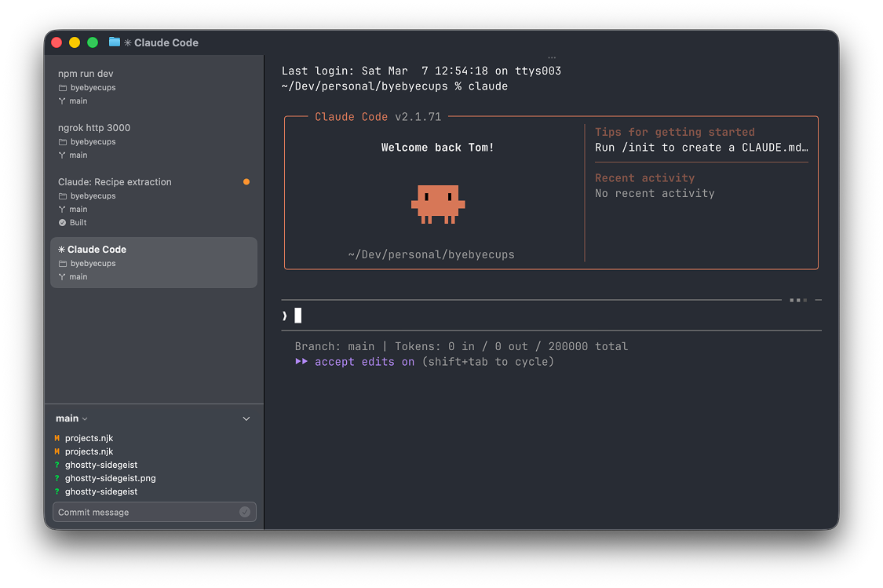This screenshot has width=883, height=588.
Task: Click the Claude Code window title
Action: point(166,42)
